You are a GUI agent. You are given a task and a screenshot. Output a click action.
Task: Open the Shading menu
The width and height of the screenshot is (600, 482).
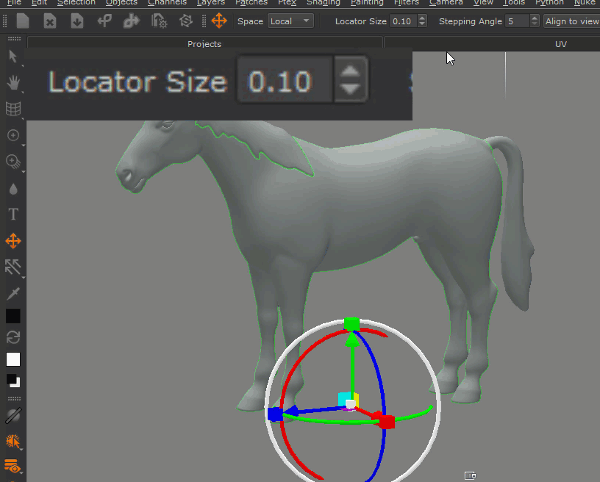323,3
